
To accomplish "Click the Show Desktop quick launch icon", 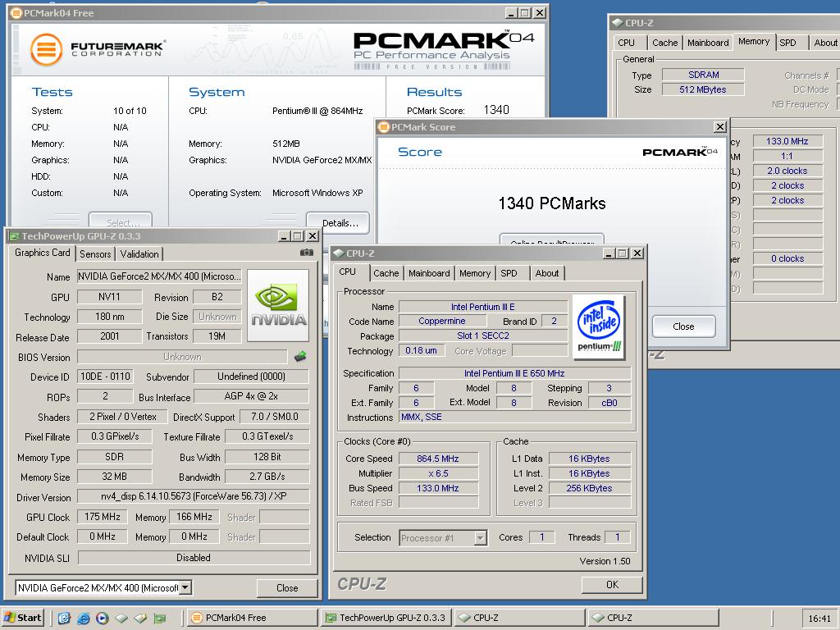I will click(64, 618).
